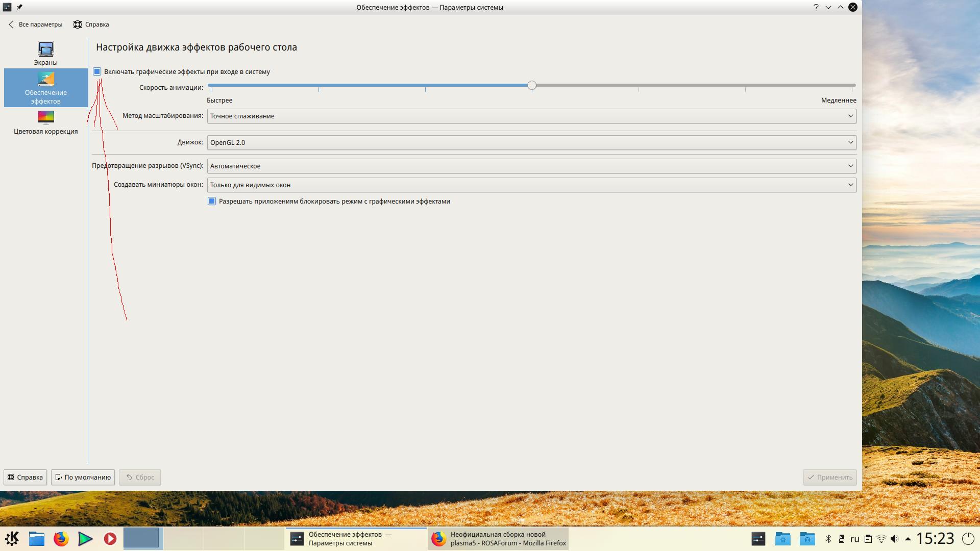980x551 pixels.
Task: Open the Движок OpenGL 2.0 dropdown
Action: pos(531,142)
